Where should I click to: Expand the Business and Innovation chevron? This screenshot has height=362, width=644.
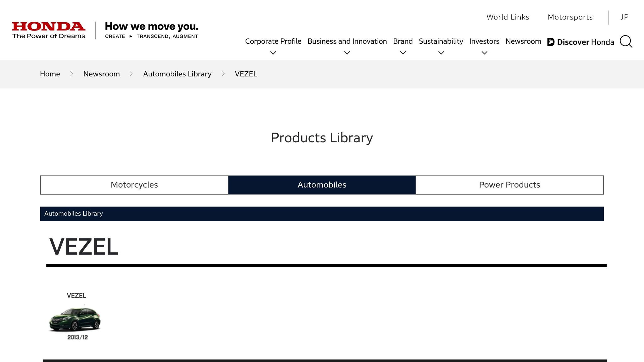pyautogui.click(x=347, y=53)
